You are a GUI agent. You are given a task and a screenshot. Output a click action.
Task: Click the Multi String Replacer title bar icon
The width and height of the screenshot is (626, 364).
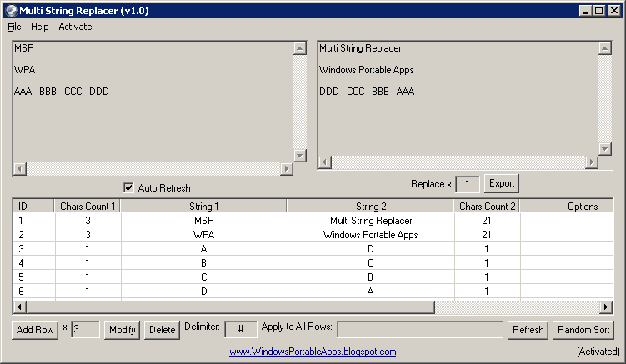(x=12, y=11)
